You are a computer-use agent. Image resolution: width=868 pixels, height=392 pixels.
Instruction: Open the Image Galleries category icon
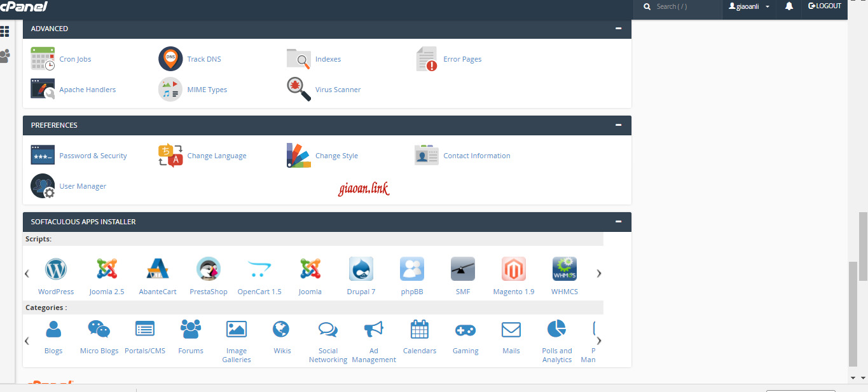[237, 329]
